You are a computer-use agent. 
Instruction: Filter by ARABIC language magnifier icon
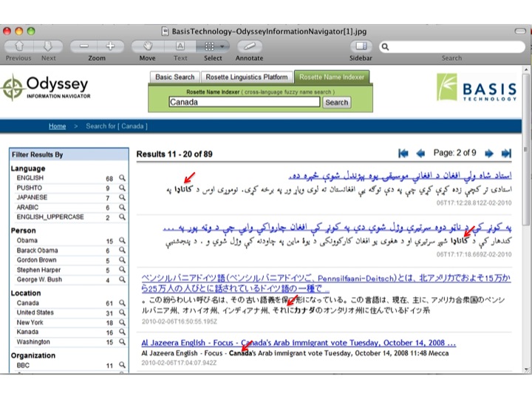coord(122,207)
